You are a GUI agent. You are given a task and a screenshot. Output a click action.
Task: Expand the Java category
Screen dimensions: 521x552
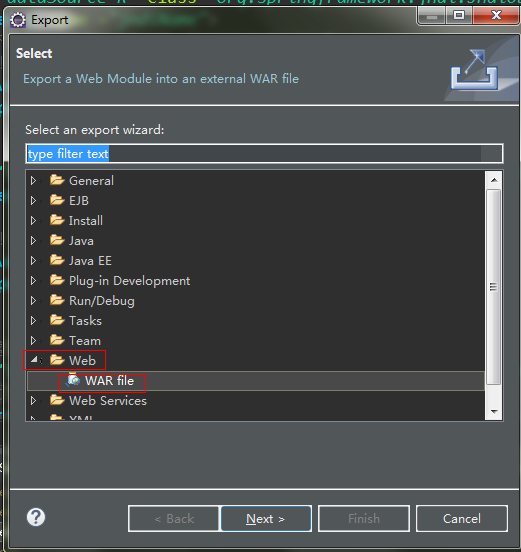(33, 241)
